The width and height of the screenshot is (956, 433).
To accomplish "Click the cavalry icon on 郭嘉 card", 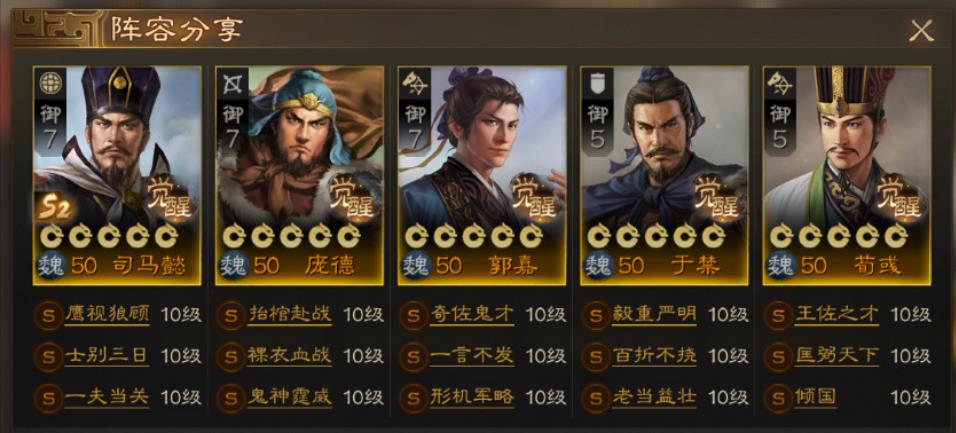I will (414, 82).
